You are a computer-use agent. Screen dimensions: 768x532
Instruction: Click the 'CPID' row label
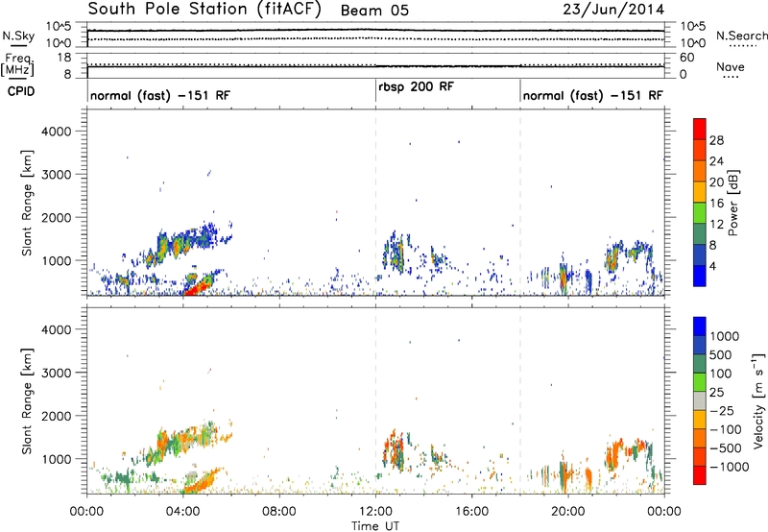[21, 91]
